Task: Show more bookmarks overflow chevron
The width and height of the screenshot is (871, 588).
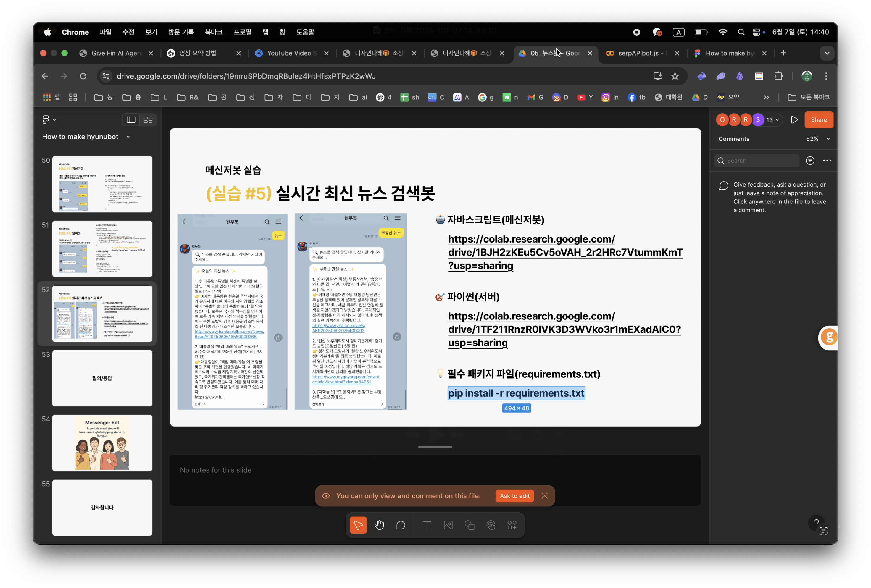Action: (766, 97)
